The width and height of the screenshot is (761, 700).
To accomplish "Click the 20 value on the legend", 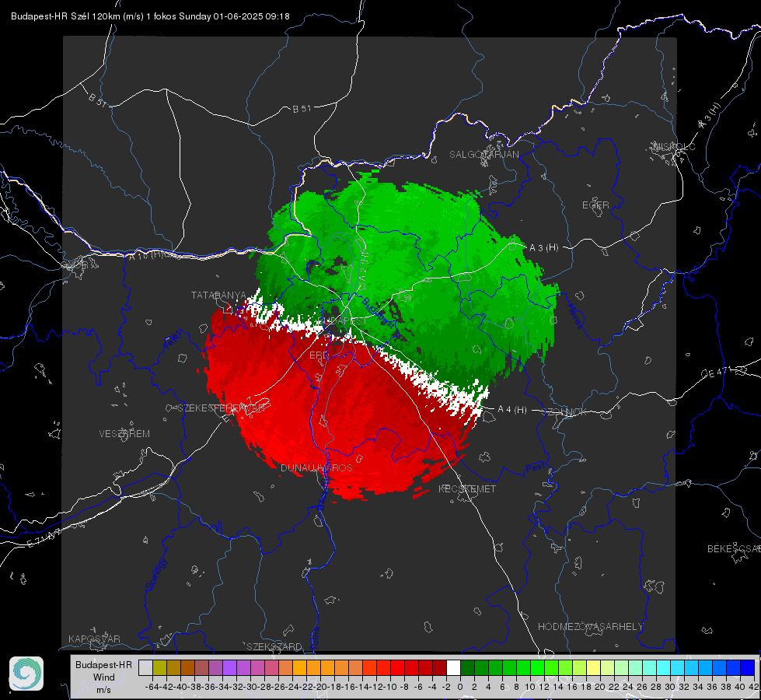I will coord(600,687).
